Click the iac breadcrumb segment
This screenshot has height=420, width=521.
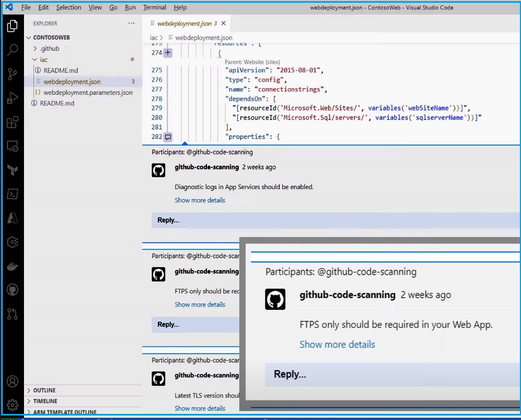tap(153, 38)
